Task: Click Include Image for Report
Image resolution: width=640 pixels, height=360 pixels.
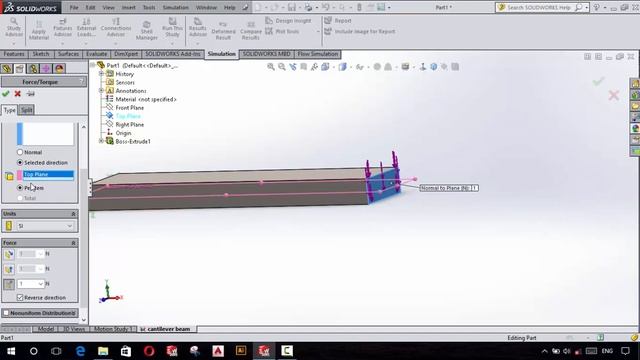Action: (360, 31)
